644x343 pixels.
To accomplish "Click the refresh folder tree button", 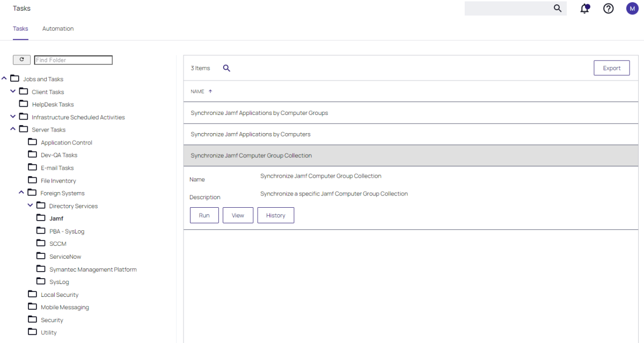I will tap(21, 60).
